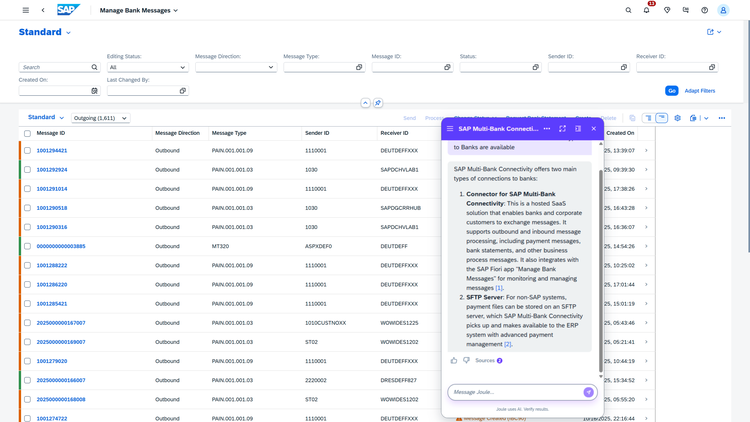
Task: Open value help for Status filter
Action: [535, 67]
